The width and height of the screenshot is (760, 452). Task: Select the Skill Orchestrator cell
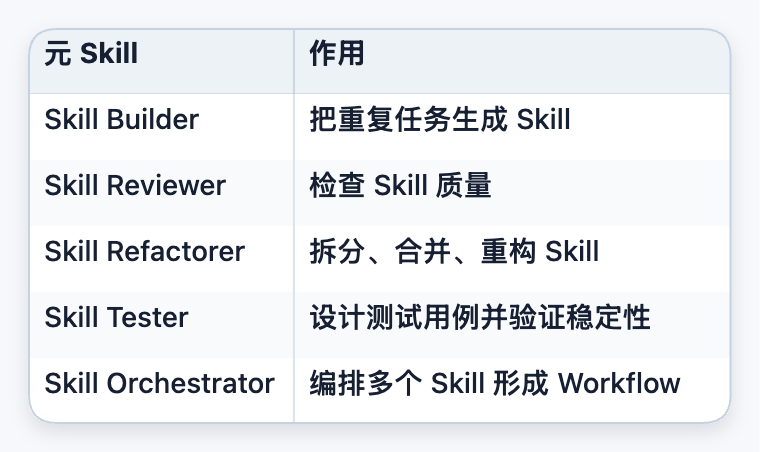161,390
